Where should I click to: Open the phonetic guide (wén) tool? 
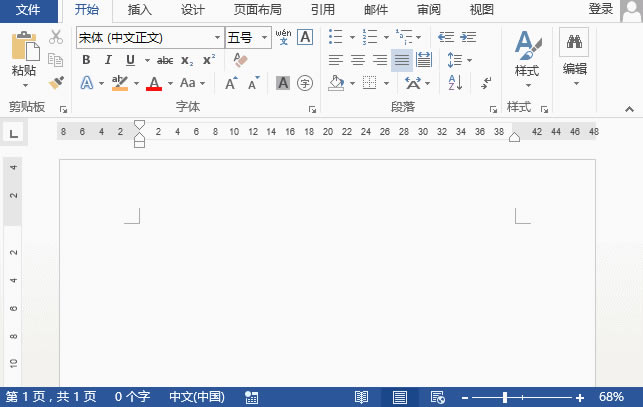coord(283,37)
